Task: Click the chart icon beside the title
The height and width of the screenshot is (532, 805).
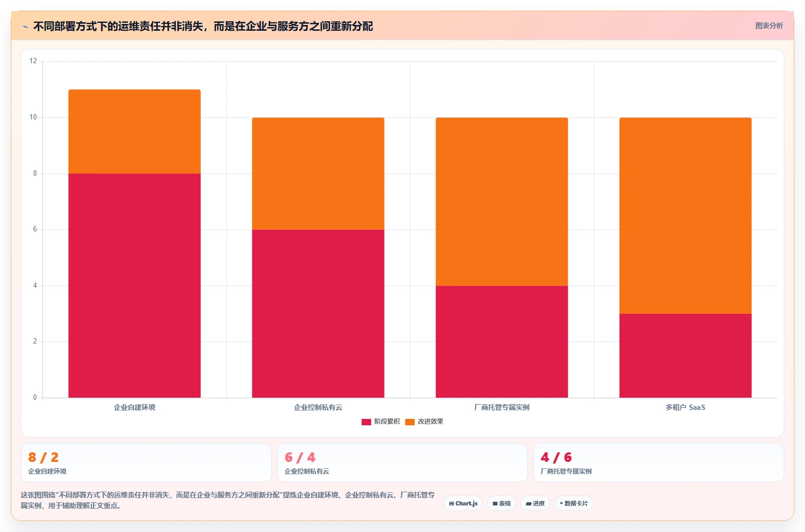Action: pyautogui.click(x=25, y=27)
